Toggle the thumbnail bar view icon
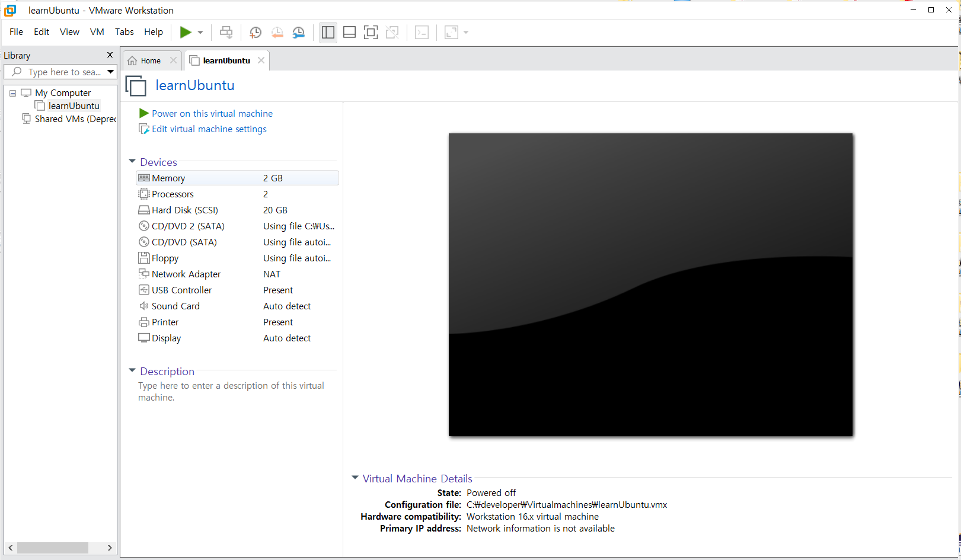 click(350, 32)
